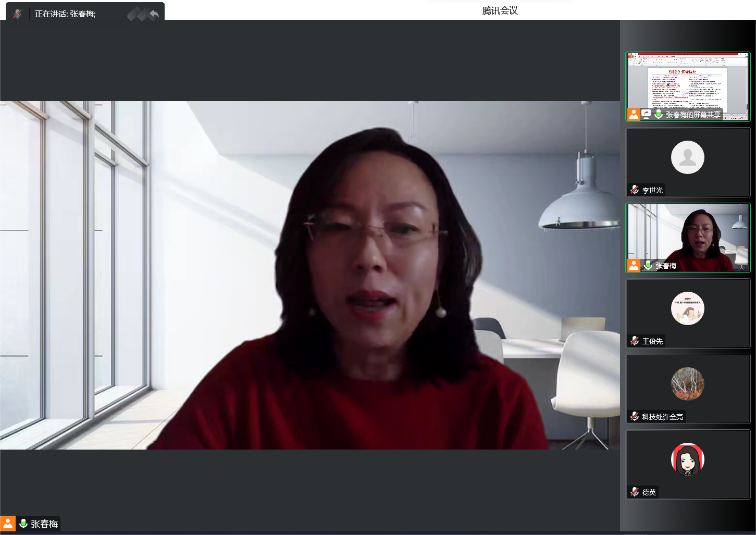Click green microphone icon on screen share tile
Viewport: 756px width, 535px height.
[659, 114]
